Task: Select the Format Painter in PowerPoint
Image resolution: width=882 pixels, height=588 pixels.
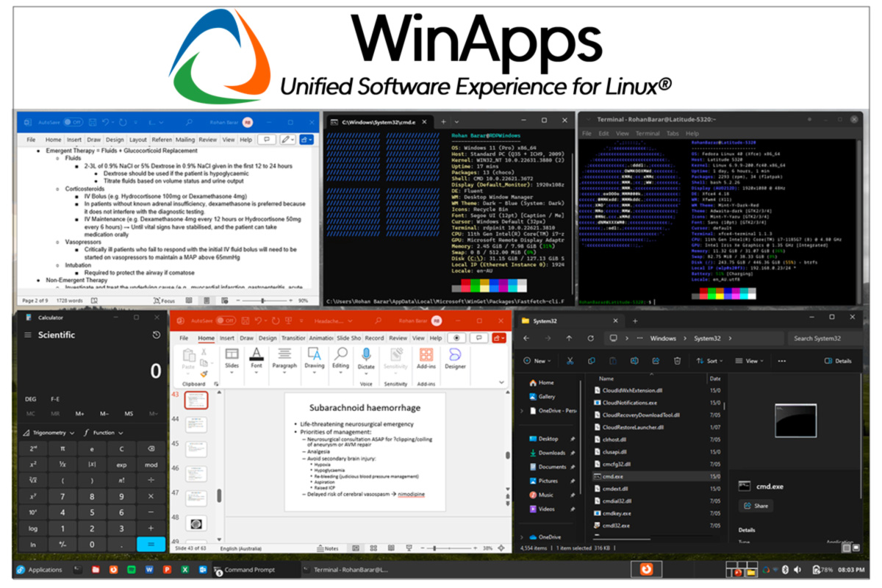Action: [x=203, y=374]
